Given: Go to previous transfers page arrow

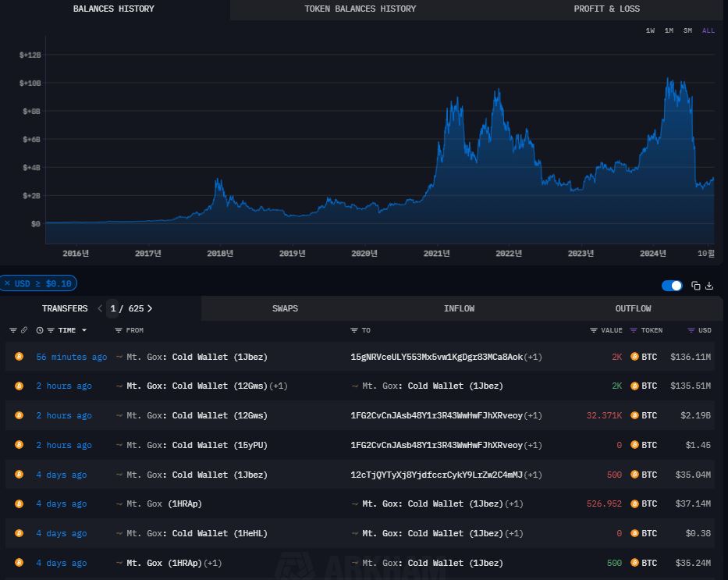Looking at the screenshot, I should point(100,308).
